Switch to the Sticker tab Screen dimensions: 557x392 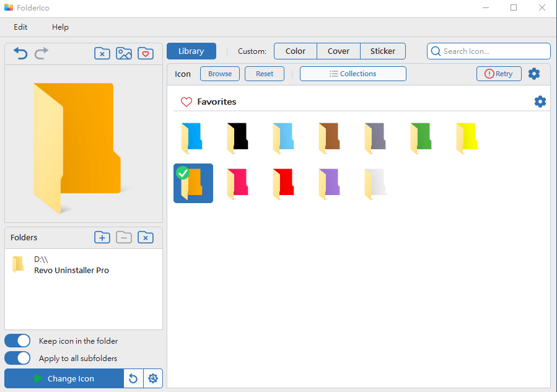tap(382, 51)
